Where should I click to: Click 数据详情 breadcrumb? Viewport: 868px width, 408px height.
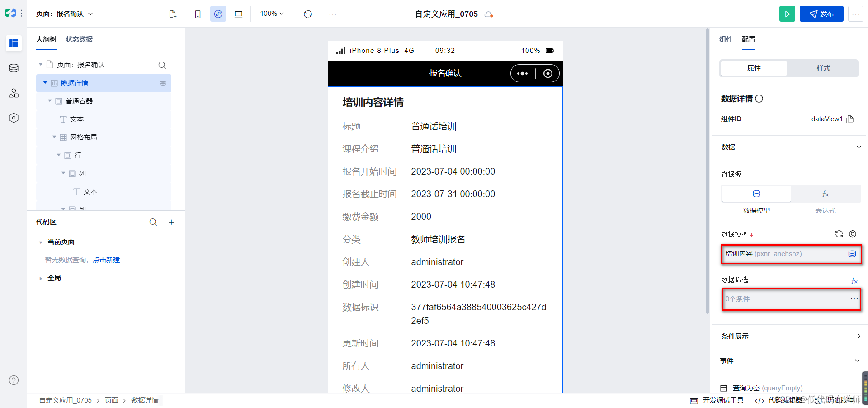pos(145,400)
